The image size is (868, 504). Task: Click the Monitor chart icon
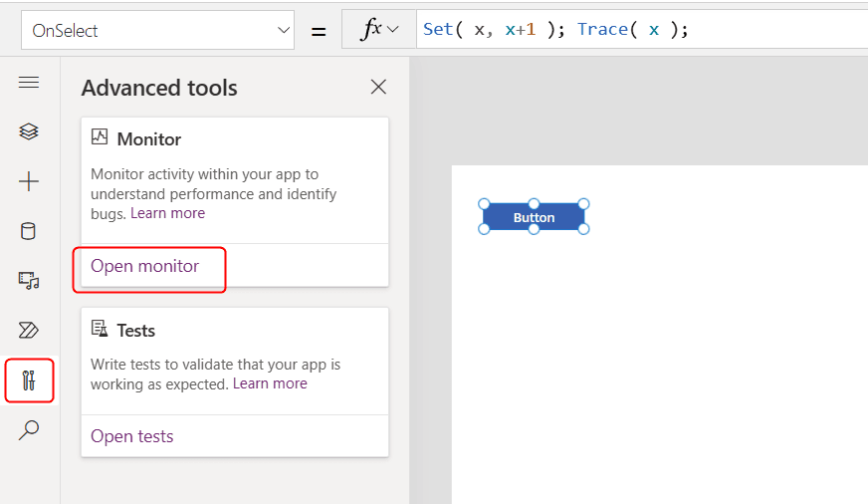click(x=100, y=136)
